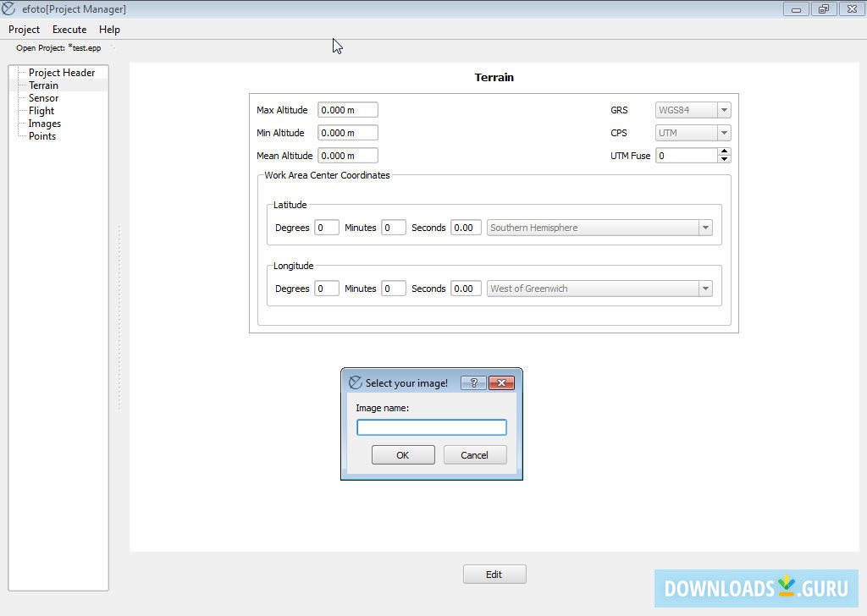This screenshot has height=616, width=867.
Task: Click the UTM Fuse value field
Action: coord(686,156)
